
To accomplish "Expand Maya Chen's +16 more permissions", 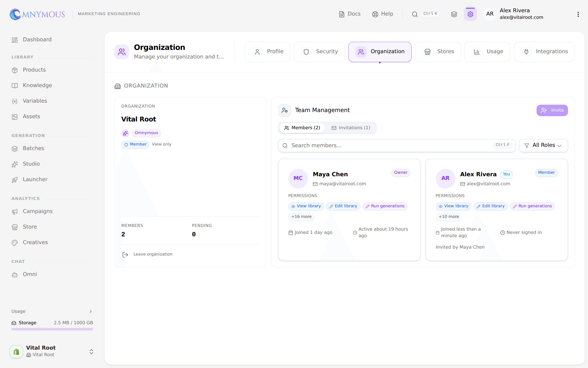I will pos(301,217).
